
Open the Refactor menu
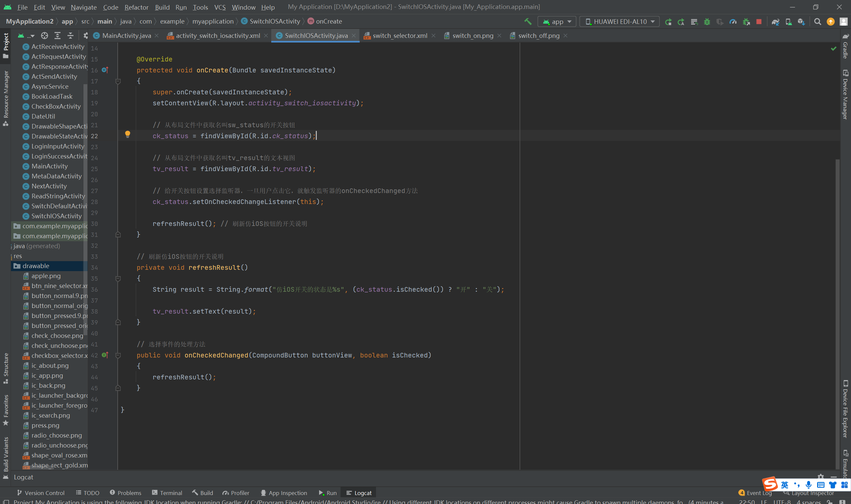tap(136, 7)
